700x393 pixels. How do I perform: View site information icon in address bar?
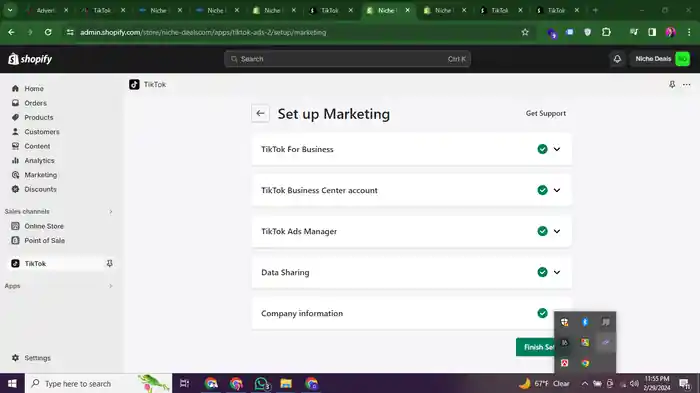click(70, 32)
